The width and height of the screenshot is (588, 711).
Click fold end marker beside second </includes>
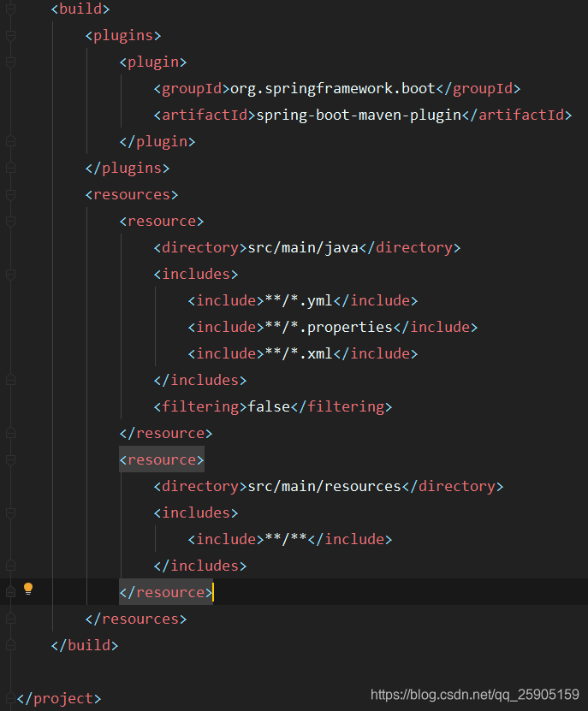pos(11,566)
